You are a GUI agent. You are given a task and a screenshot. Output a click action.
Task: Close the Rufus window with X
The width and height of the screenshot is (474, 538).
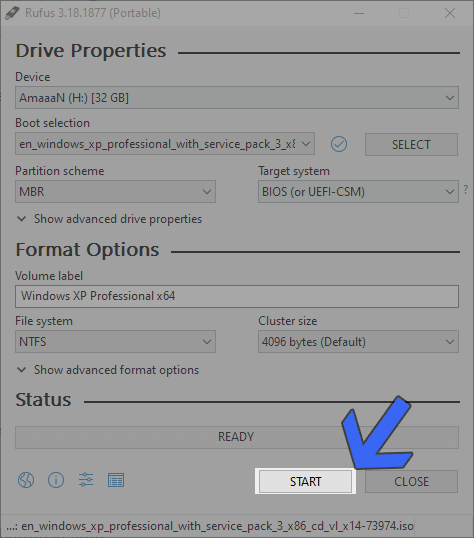click(450, 13)
